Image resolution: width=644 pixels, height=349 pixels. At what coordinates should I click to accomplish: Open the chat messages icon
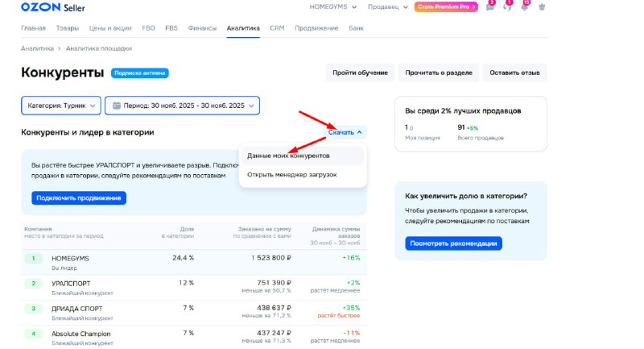click(x=489, y=7)
